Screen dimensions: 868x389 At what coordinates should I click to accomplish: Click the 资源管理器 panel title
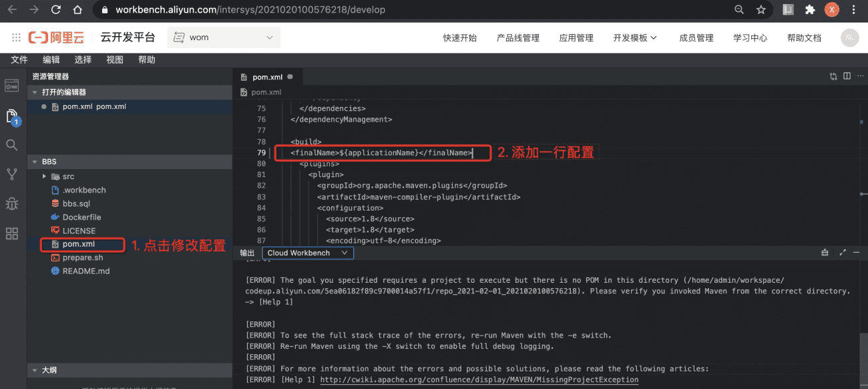[x=50, y=77]
